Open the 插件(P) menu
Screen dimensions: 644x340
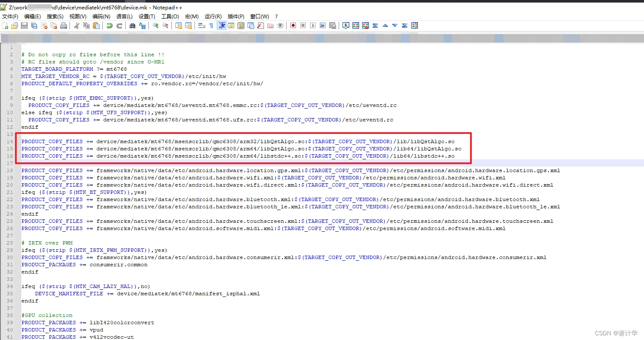235,17
